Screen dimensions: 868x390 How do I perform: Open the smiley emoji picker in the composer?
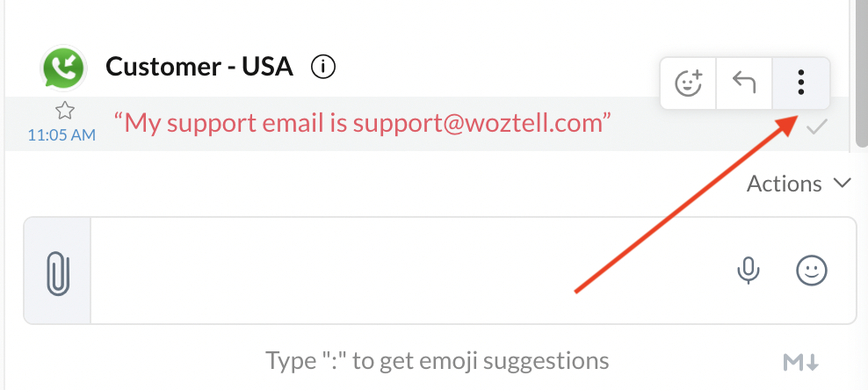click(812, 271)
